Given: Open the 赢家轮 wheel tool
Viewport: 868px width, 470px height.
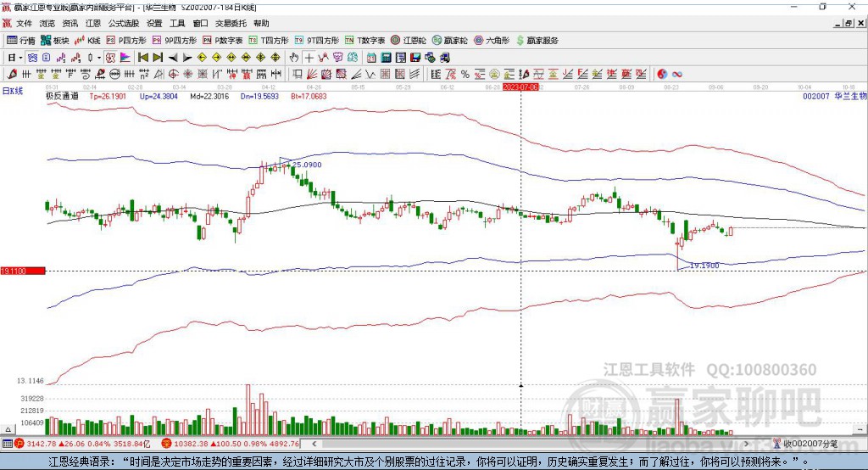Looking at the screenshot, I should [449, 41].
